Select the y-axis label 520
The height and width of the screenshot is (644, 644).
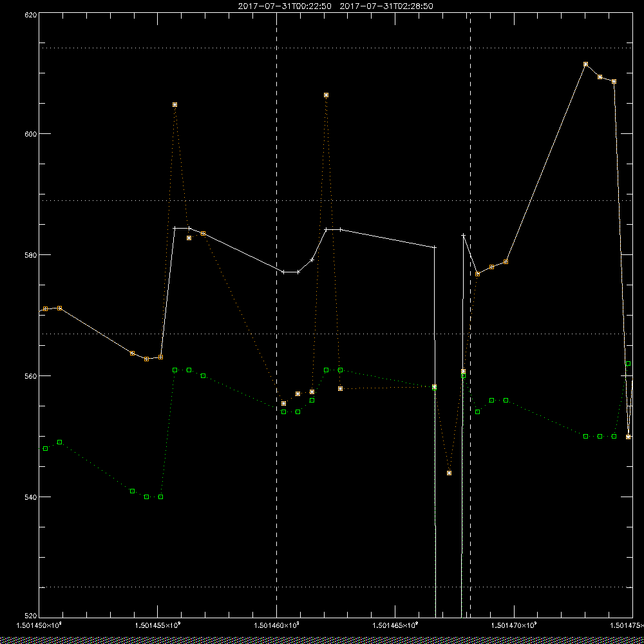point(31,616)
